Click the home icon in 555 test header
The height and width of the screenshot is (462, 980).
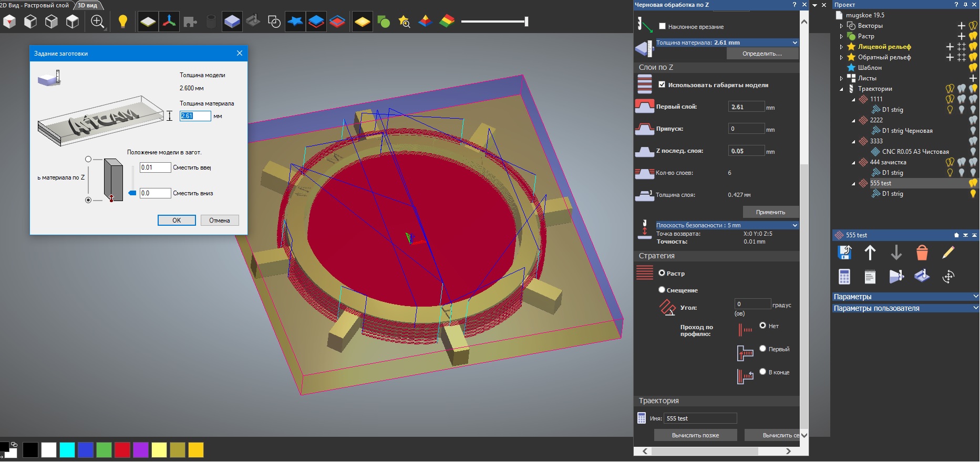coord(956,235)
